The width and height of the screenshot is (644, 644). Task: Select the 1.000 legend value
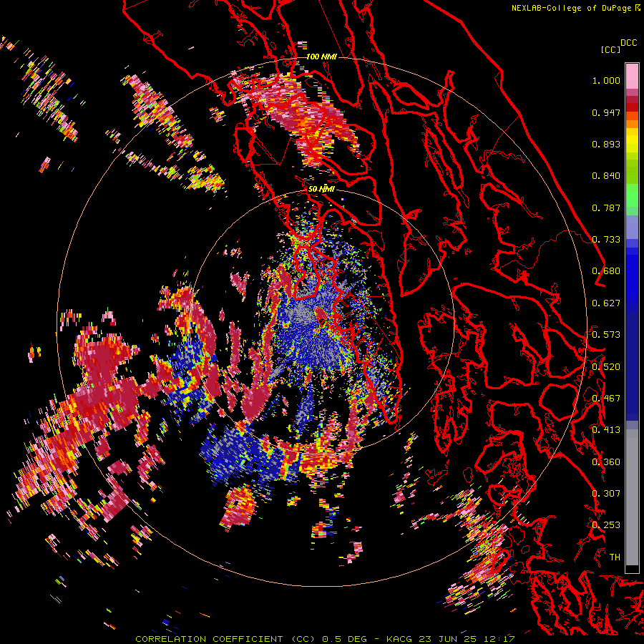coord(606,80)
